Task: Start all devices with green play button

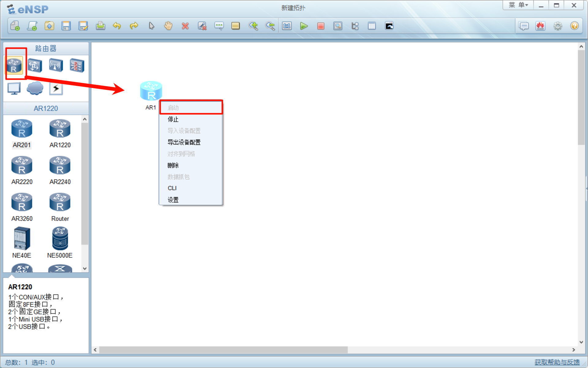Action: click(304, 26)
